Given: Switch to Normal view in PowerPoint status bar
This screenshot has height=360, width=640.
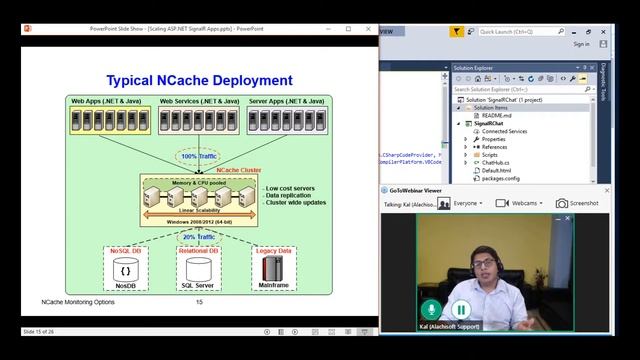Looking at the screenshot, I should coord(315,332).
